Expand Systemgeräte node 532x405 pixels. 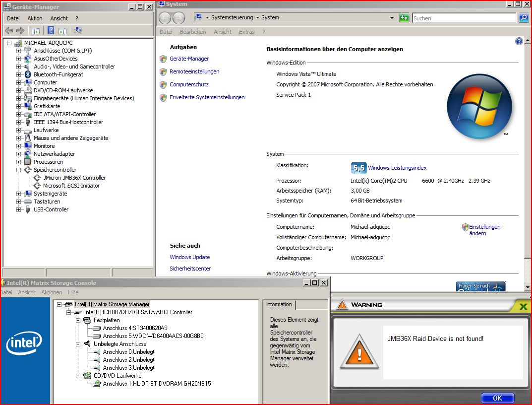click(19, 194)
